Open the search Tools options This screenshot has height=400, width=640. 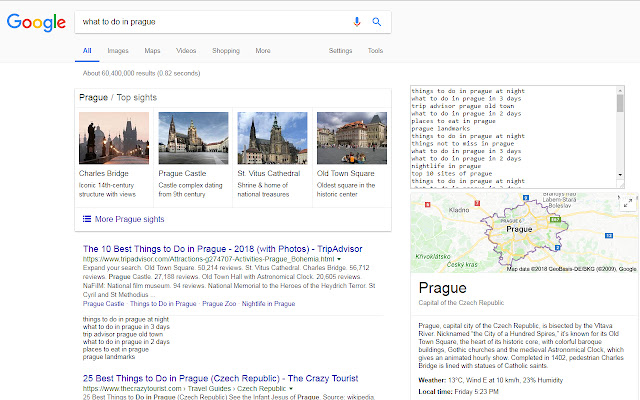tap(375, 50)
